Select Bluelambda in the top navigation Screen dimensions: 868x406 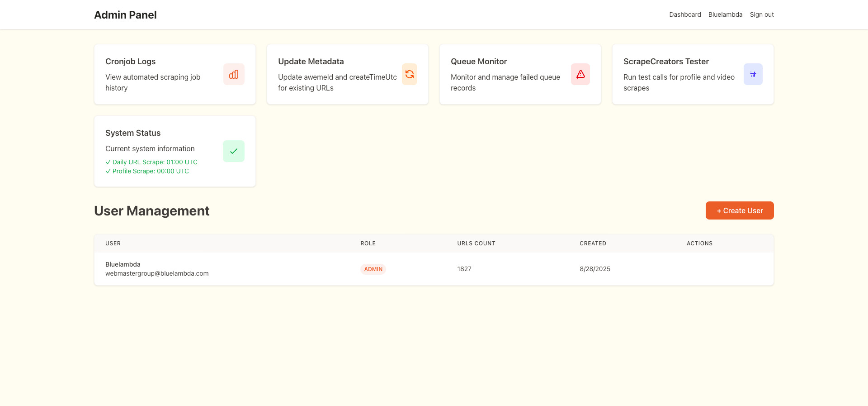pyautogui.click(x=725, y=14)
